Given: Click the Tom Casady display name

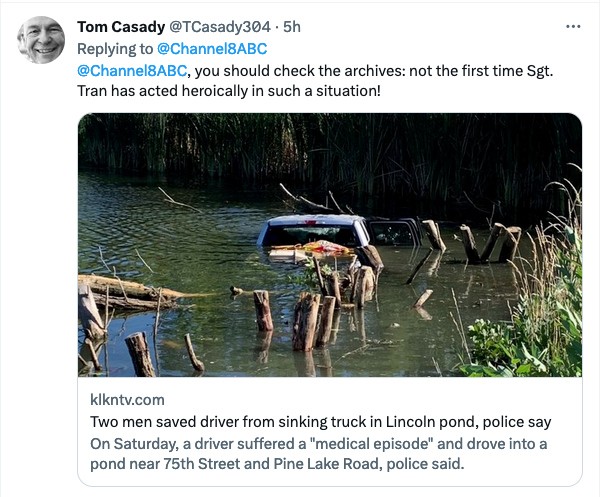Looking at the screenshot, I should [121, 27].
